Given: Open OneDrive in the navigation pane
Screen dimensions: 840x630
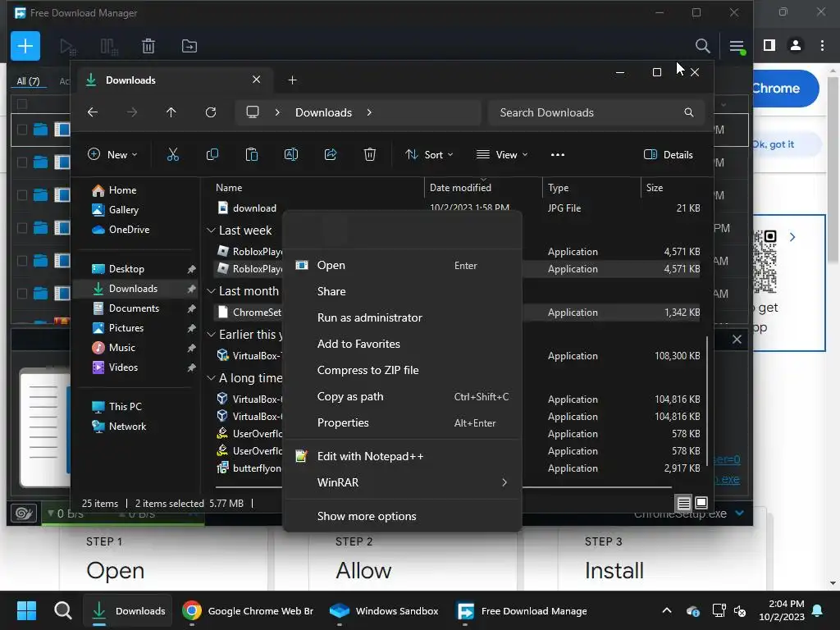Looking at the screenshot, I should 129,230.
